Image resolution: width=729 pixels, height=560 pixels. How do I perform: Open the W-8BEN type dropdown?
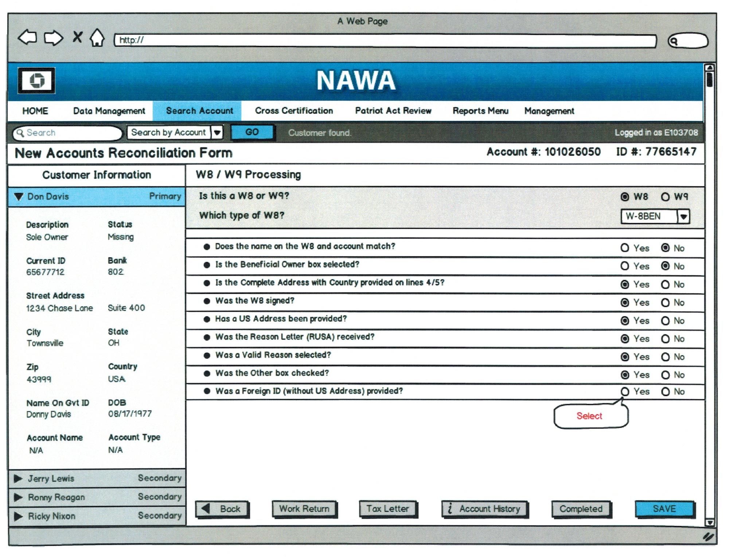point(683,217)
